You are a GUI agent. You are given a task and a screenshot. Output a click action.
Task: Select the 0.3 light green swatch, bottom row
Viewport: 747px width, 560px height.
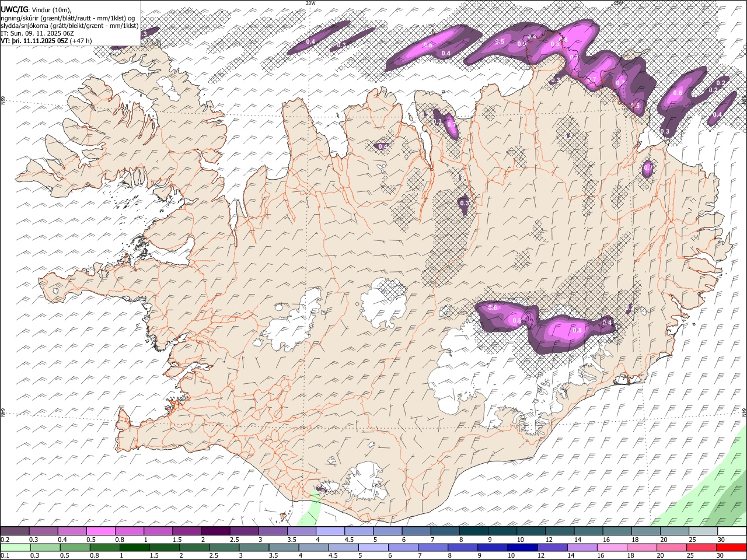[x=45, y=547]
